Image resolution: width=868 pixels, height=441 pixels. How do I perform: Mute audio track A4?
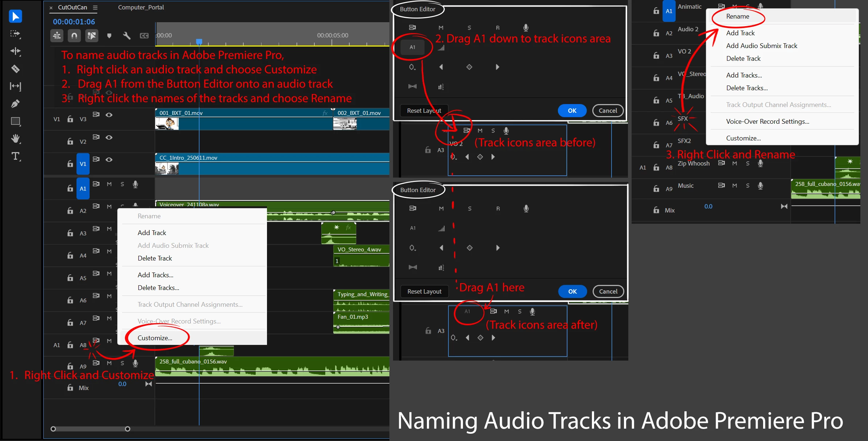point(109,251)
